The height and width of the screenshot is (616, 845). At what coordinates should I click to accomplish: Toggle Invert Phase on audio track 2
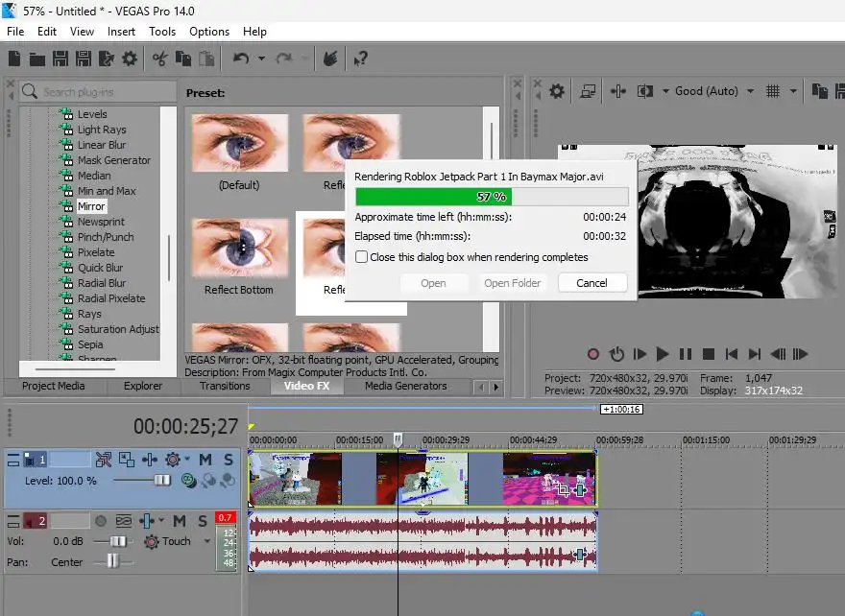pyautogui.click(x=124, y=521)
